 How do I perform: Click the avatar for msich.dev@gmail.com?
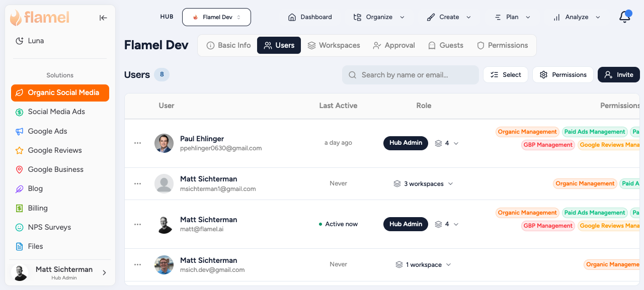[164, 265]
